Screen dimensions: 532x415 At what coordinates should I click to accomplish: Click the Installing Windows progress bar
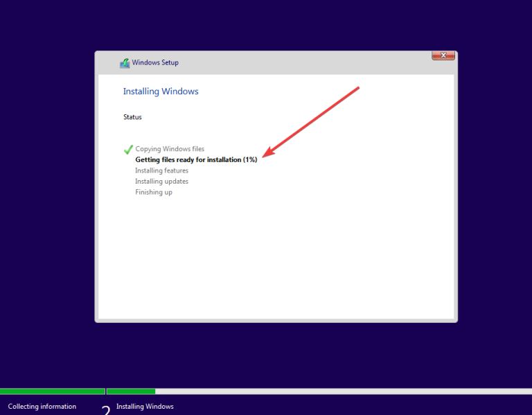point(319,391)
